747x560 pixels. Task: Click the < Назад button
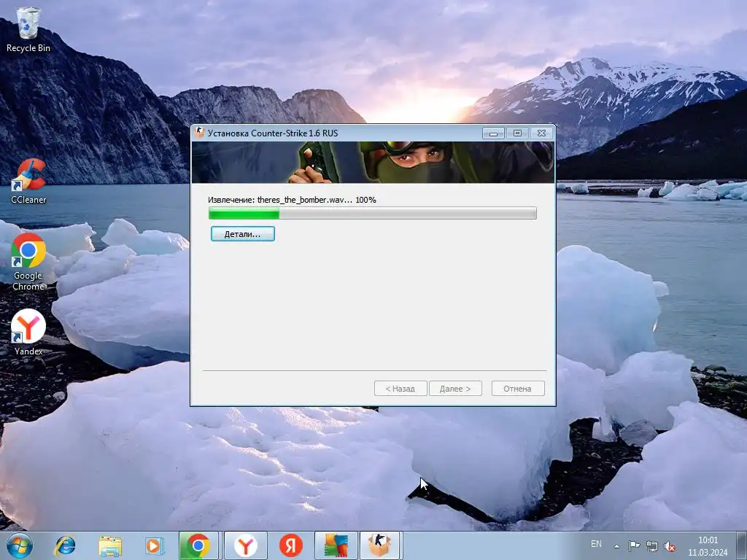coord(400,389)
